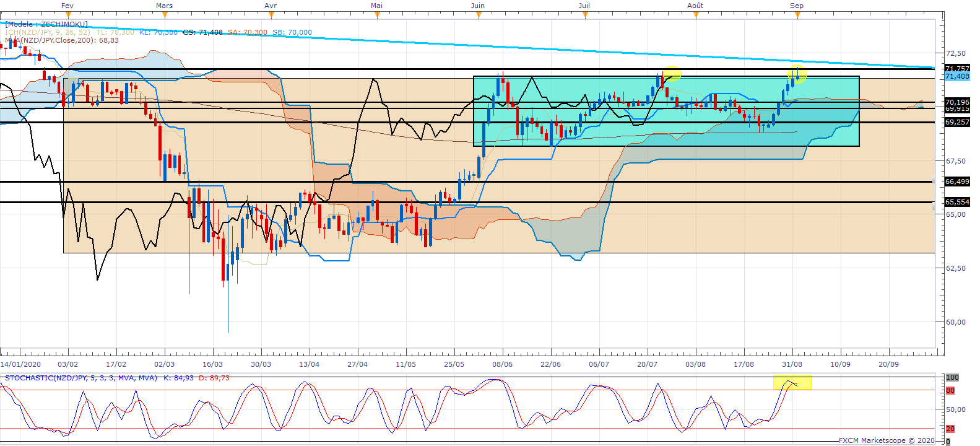The height and width of the screenshot is (446, 980).
Task: Click the 66,499 price level tag
Action: click(957, 181)
